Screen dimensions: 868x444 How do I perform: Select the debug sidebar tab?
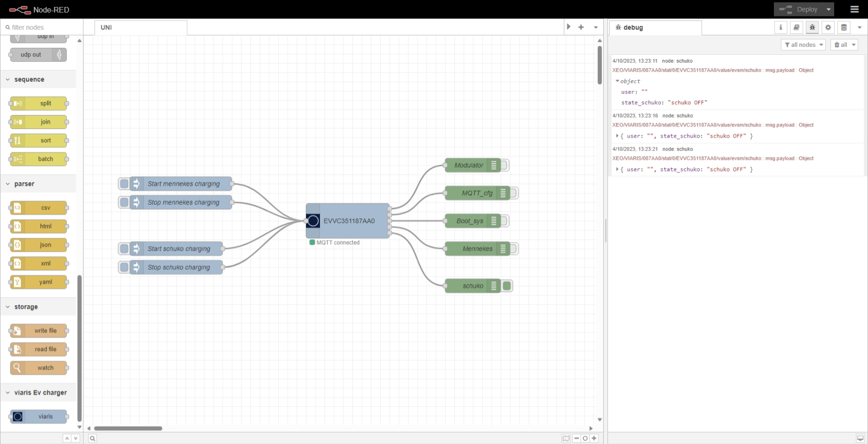tap(656, 27)
